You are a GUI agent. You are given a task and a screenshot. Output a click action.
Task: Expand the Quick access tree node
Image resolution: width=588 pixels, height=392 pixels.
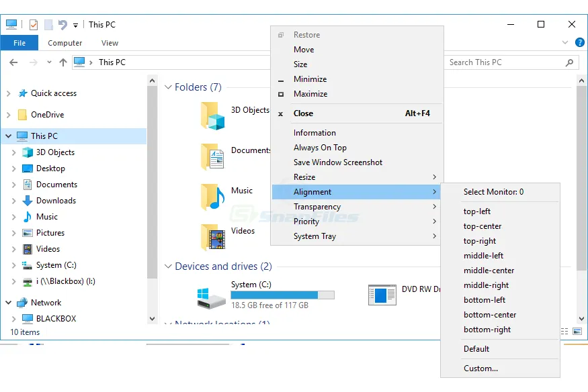click(8, 93)
